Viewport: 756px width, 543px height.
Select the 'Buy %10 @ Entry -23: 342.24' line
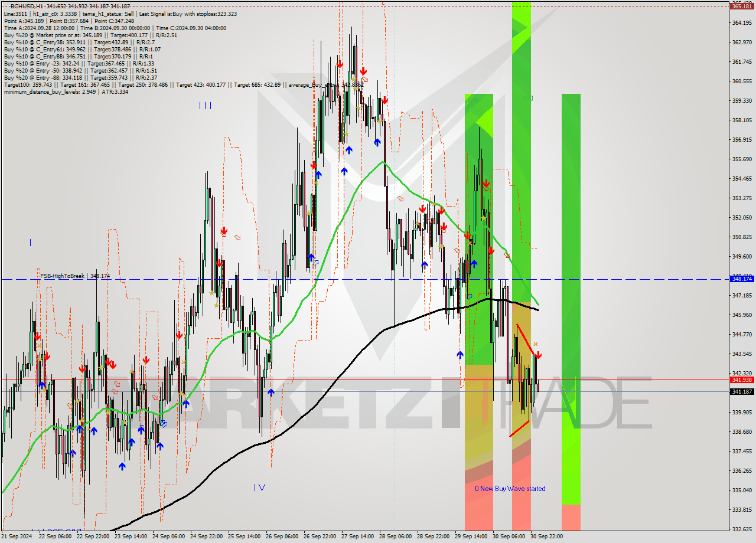79,63
